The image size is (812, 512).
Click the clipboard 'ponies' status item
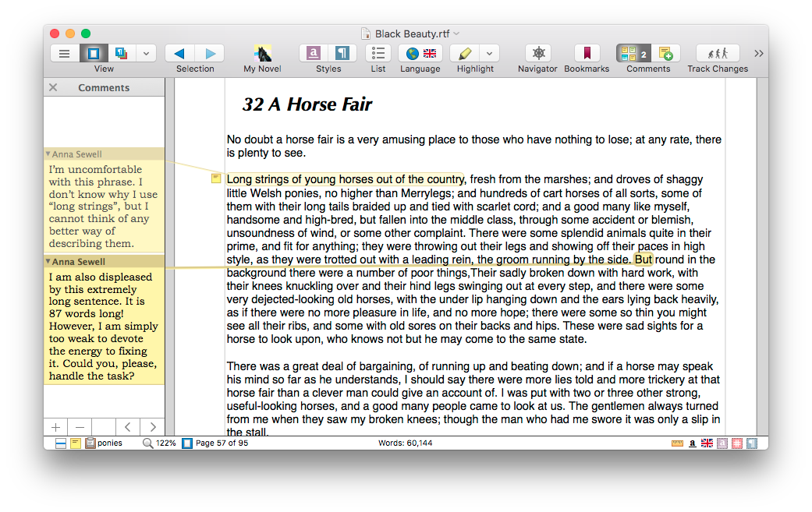tap(104, 443)
